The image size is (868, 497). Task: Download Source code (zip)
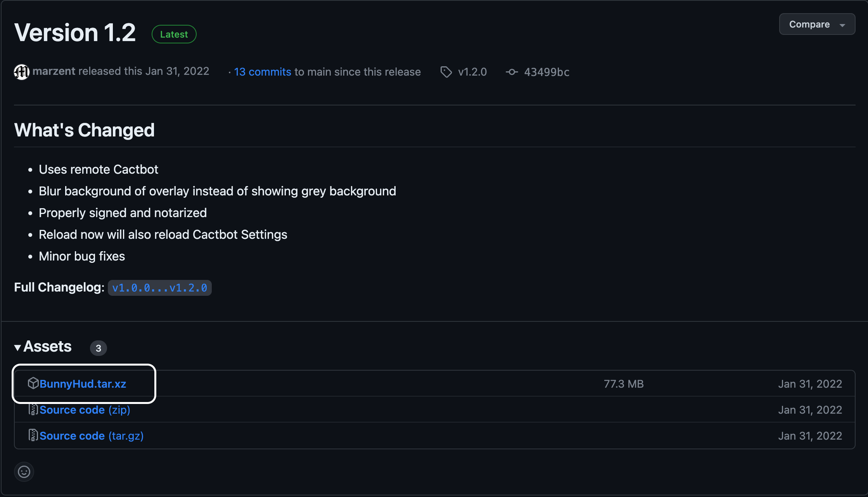click(85, 410)
